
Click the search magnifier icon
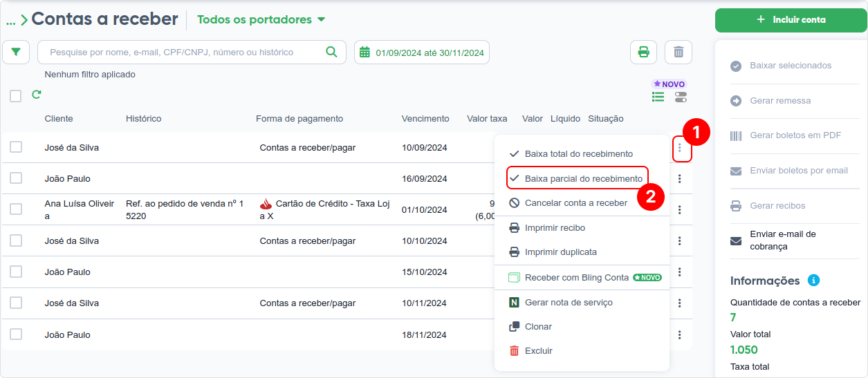331,52
